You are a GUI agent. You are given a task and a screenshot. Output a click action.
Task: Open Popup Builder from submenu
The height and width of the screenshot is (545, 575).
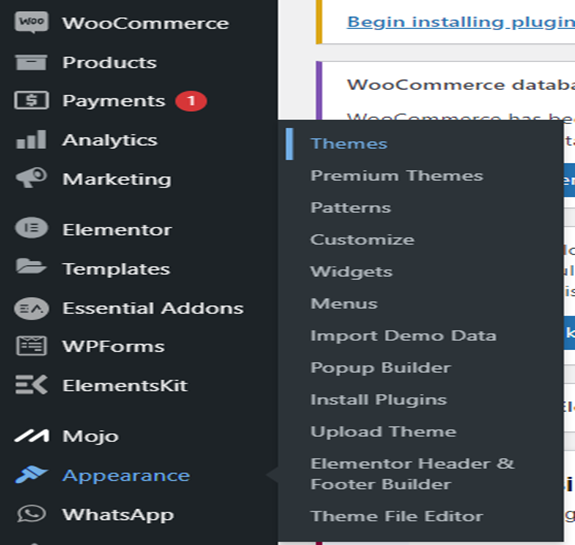(x=381, y=368)
